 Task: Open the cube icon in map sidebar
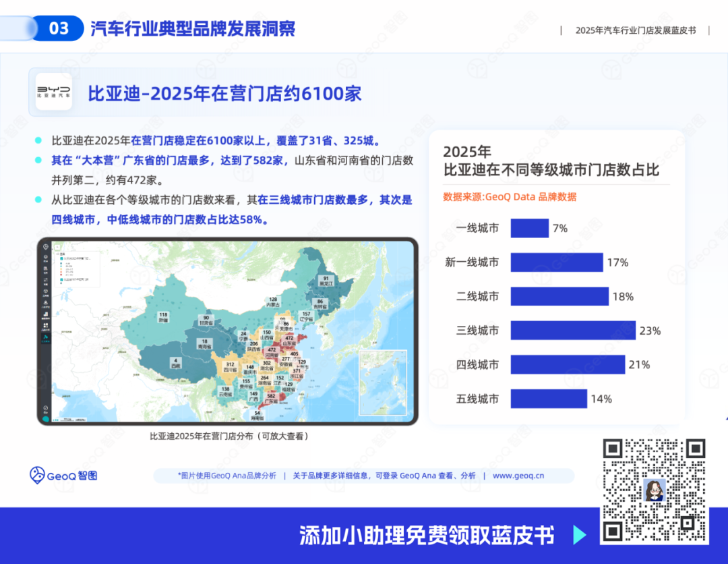point(46,291)
